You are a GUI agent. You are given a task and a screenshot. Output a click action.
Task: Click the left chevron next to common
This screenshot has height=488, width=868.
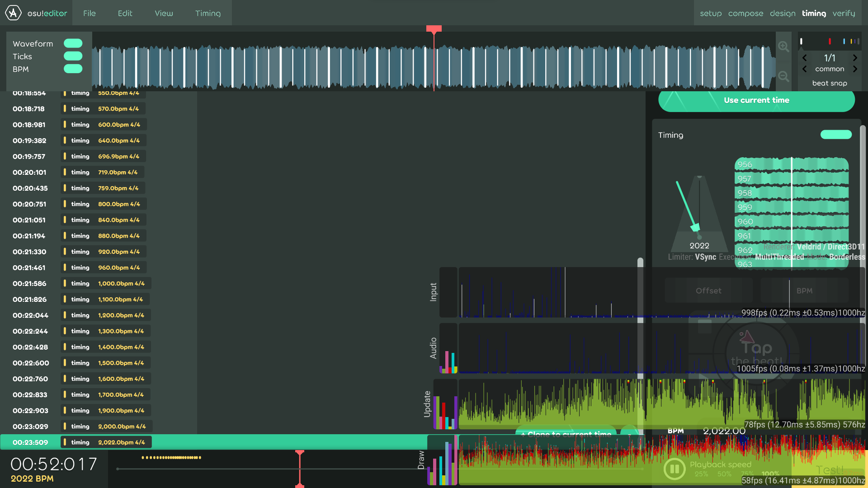tap(805, 69)
